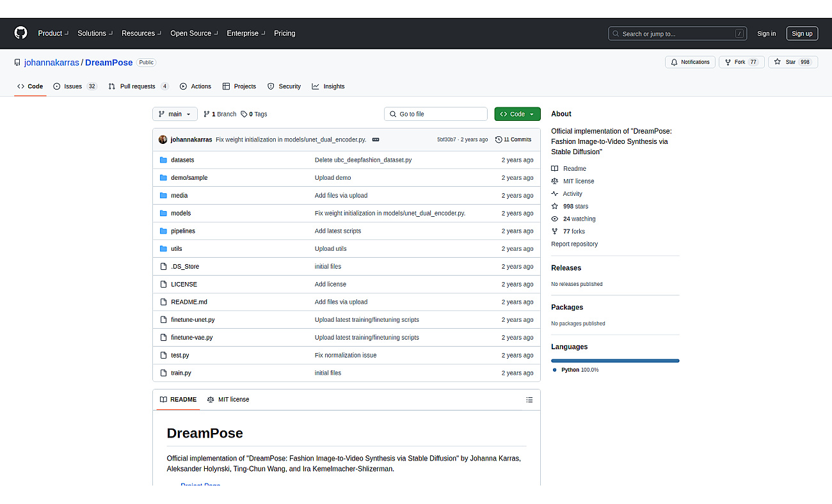Click Sign in link
The height and width of the screenshot is (504, 832).
pos(766,34)
